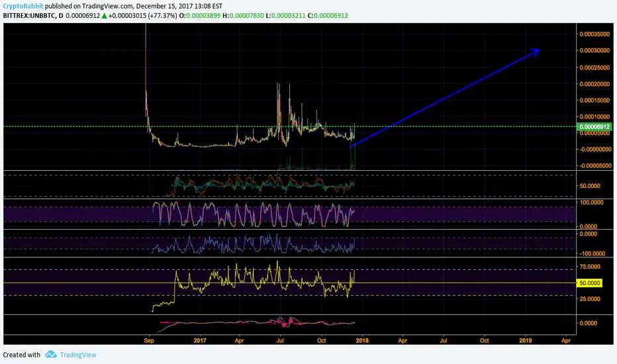Click the 25.0000 RSI axis label

coord(590,298)
